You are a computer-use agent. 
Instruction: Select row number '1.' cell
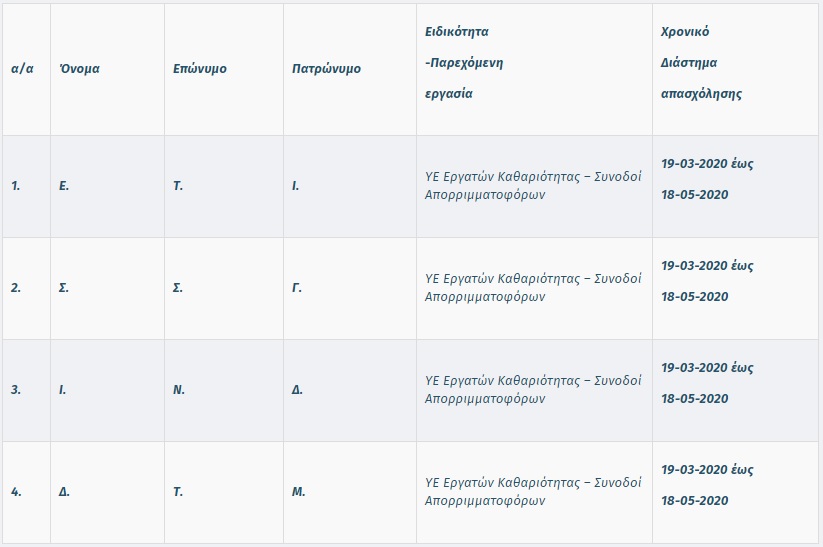pos(16,186)
